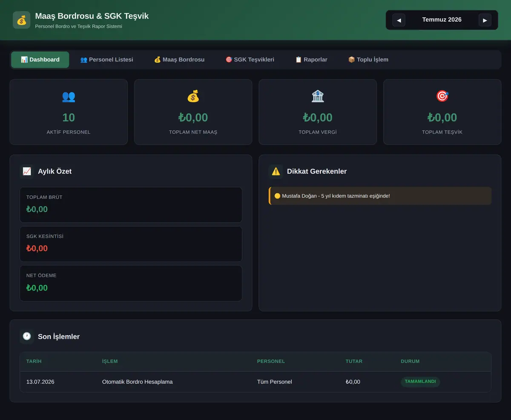The height and width of the screenshot is (420, 511).
Task: Click the Otomatik Bordro Hesaplama entry
Action: 138,382
